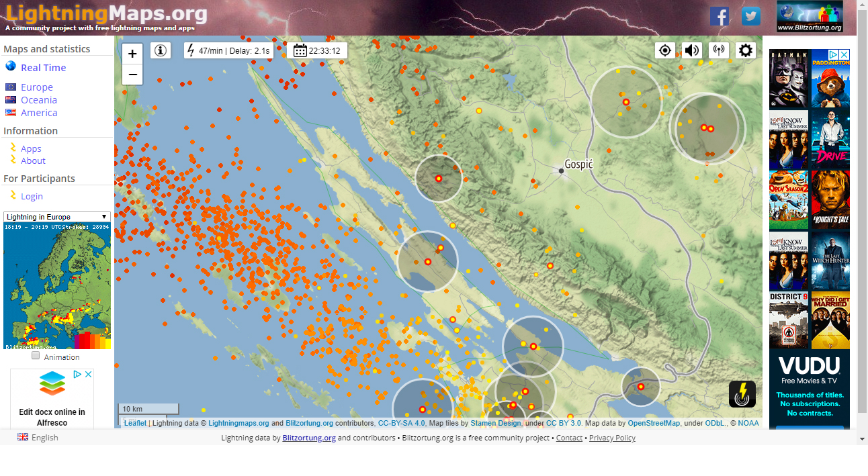Zoom out of the lightning map

tap(132, 75)
